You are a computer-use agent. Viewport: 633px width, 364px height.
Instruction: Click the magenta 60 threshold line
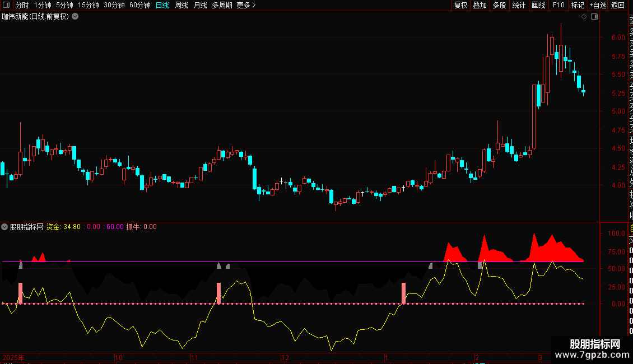click(x=292, y=262)
